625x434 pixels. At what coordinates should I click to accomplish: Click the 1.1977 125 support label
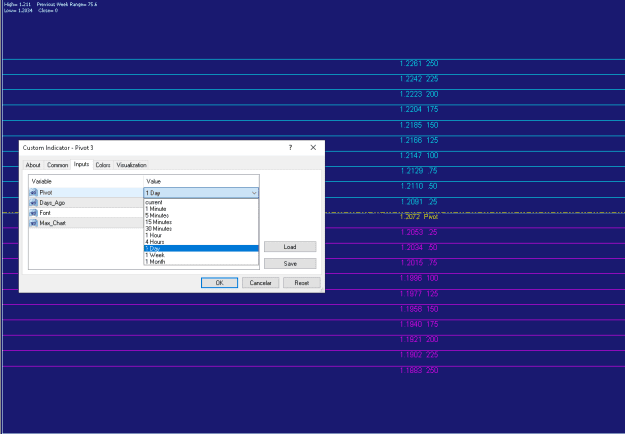[419, 294]
